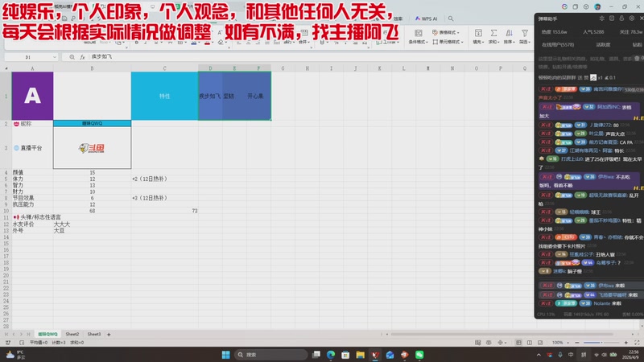Select the total cell showing 73
This screenshot has width=644, height=362.
(165, 211)
